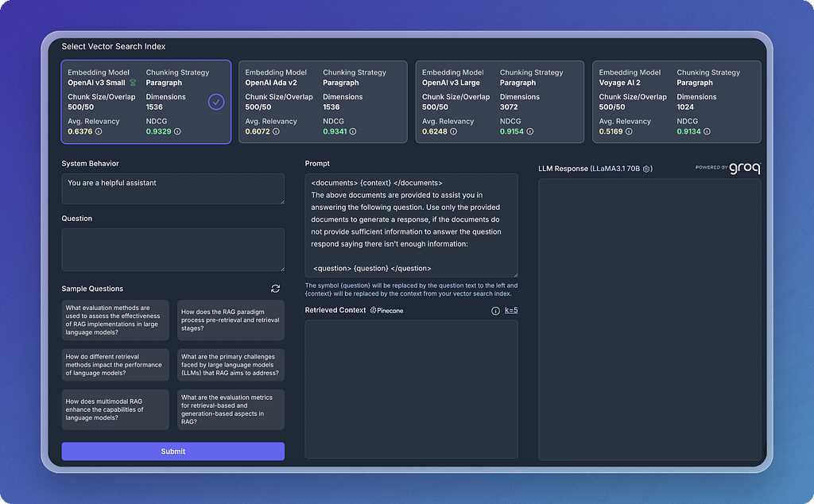Click the NDCG value 0.9341
814x504 pixels.
point(335,131)
